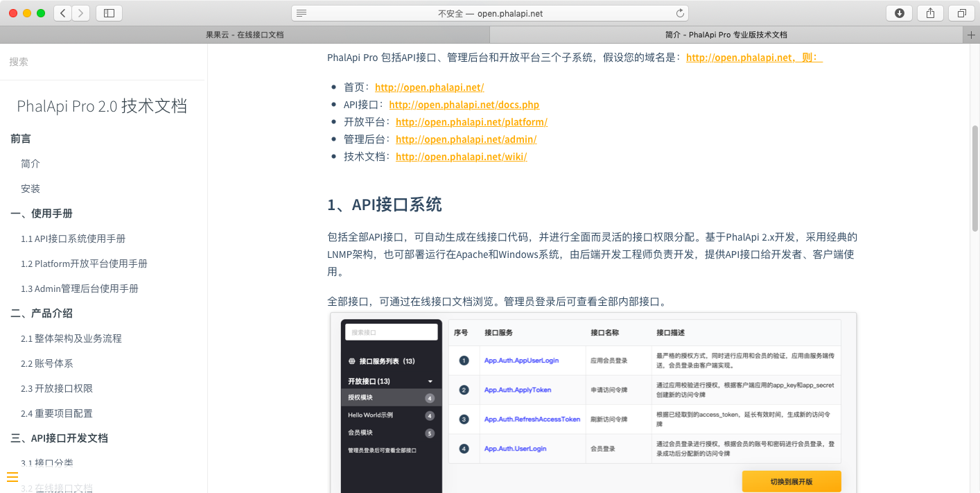Select the 简介 - PhalApi Pro 专业版技术文档 tab
980x493 pixels.
[726, 35]
